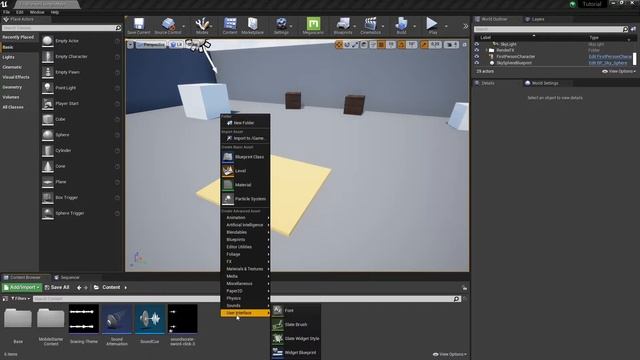Click Save All in Content Browser
This screenshot has width=640, height=360.
tap(57, 288)
